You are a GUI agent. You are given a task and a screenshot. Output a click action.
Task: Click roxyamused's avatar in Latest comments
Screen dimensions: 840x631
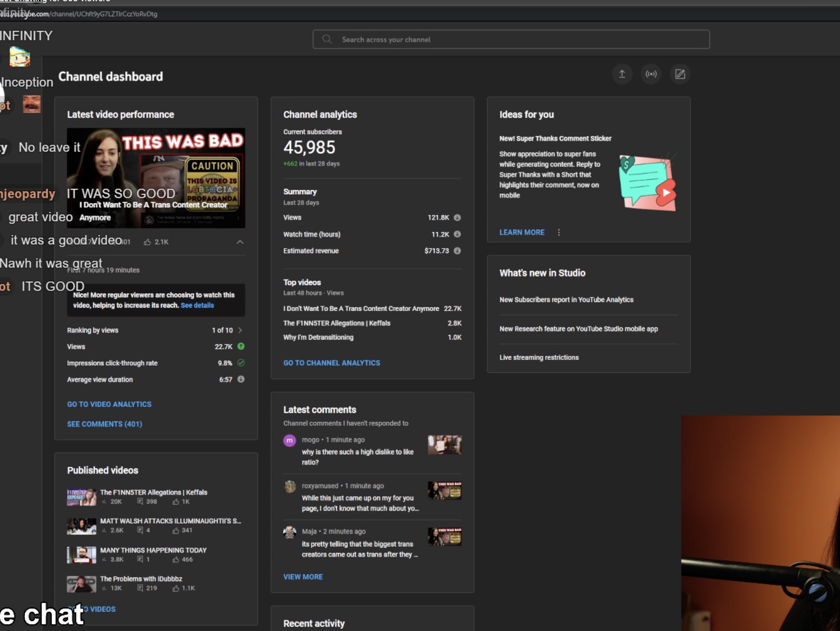pos(290,486)
